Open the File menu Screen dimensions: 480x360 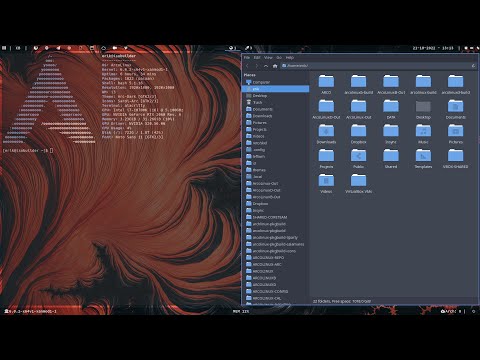point(247,58)
